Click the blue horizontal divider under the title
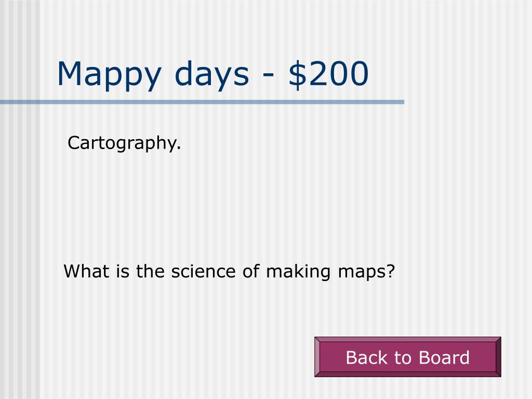The image size is (532, 399). 202,102
